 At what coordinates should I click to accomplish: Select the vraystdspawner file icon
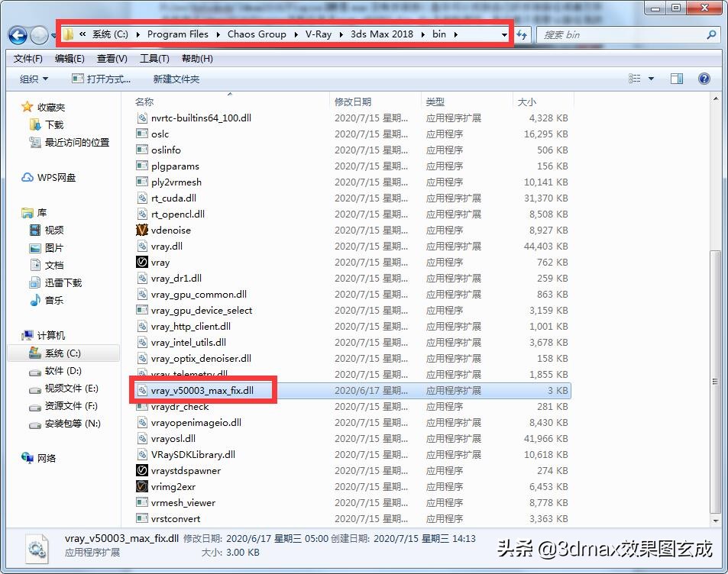tap(141, 470)
